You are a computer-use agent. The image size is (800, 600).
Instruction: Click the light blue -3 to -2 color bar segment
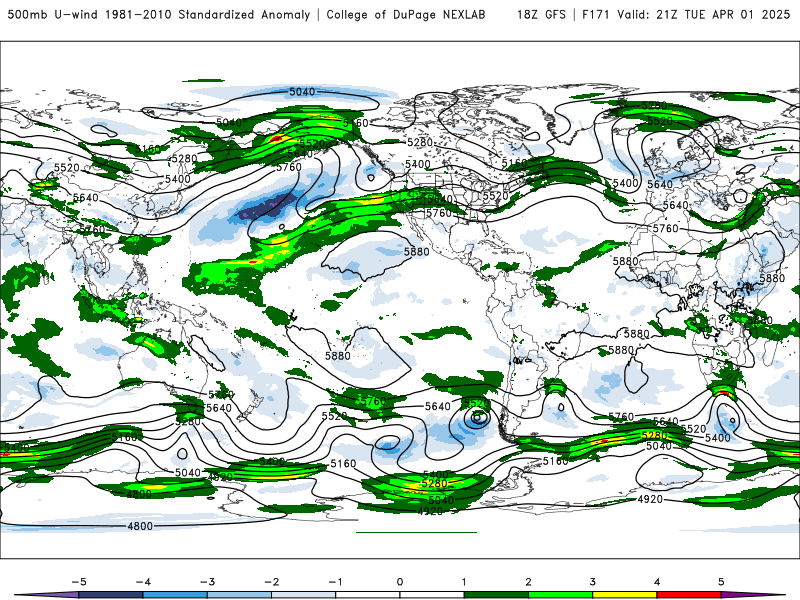(x=239, y=595)
